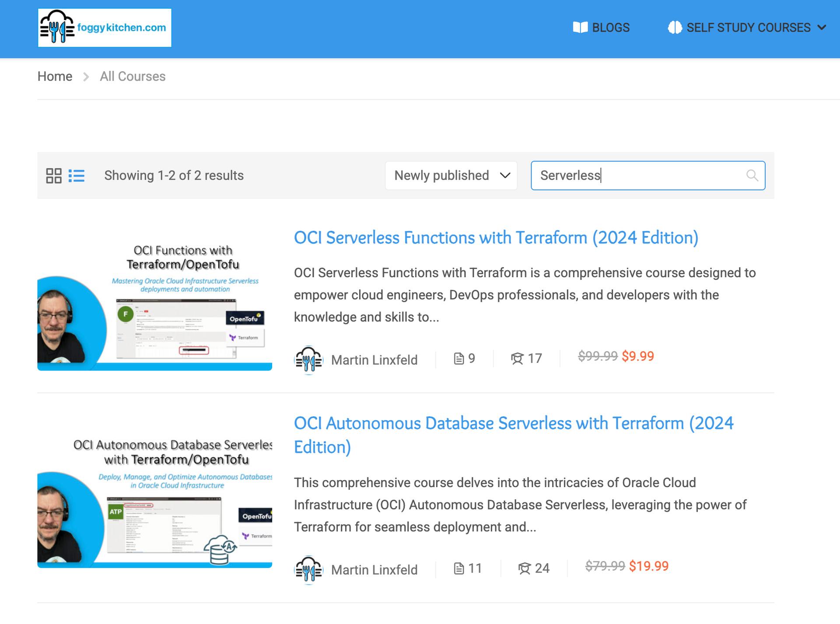Image resolution: width=840 pixels, height=624 pixels.
Task: Click the foggykitchen.com logo
Action: tap(105, 28)
